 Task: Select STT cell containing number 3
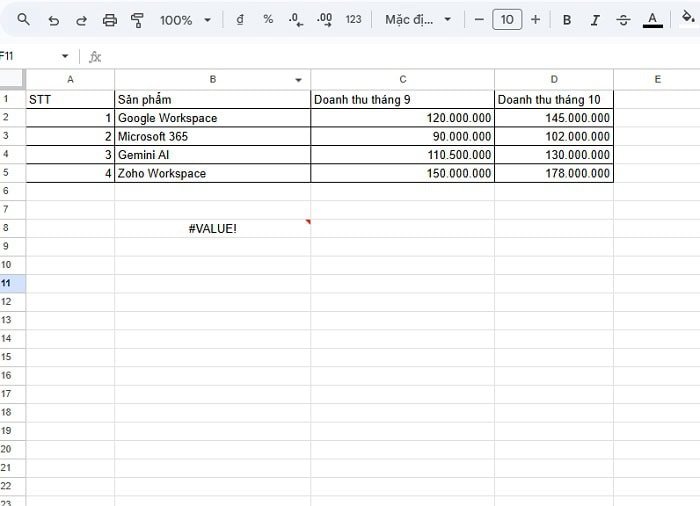click(70, 155)
